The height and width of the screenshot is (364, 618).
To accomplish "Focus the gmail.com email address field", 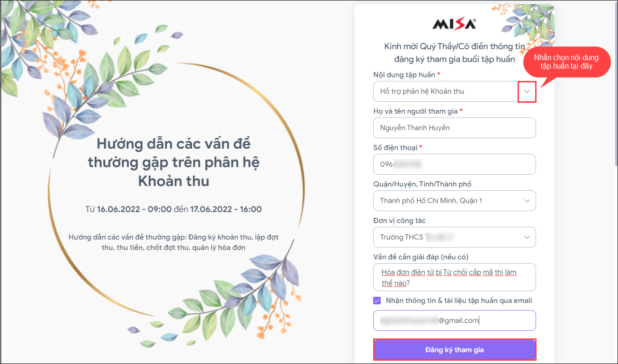I will coord(454,320).
